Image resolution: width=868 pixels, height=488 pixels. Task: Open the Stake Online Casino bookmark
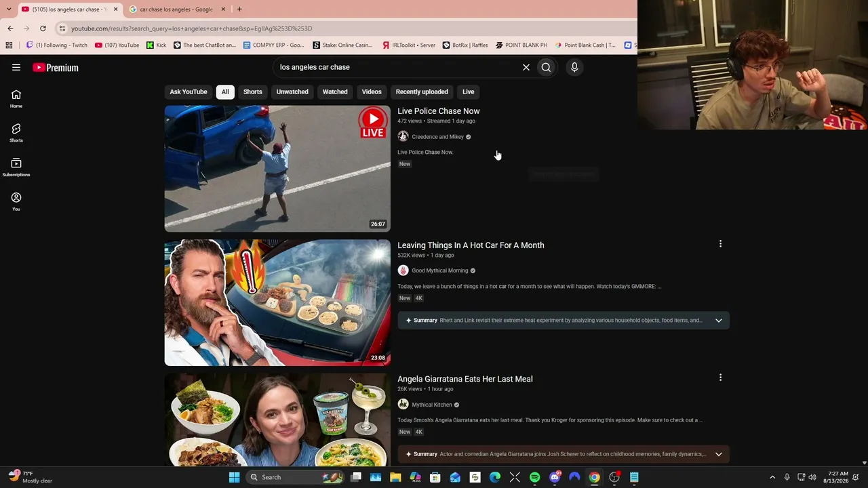[x=342, y=45]
